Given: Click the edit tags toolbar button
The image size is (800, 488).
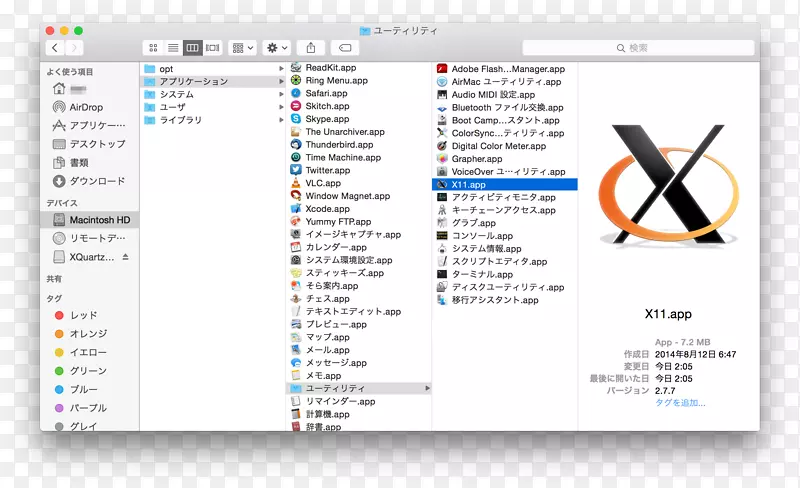Looking at the screenshot, I should pos(345,47).
